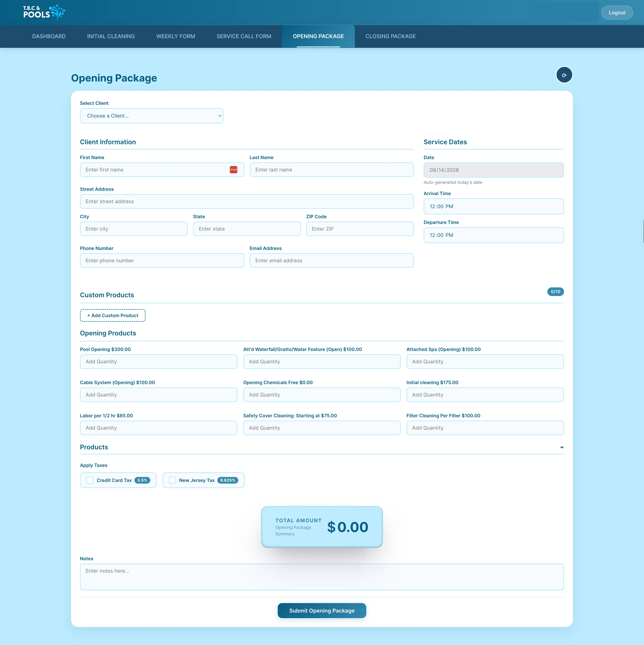Screen dimensions: 644x645
Task: Click the Opening Products heading
Action: 108,333
